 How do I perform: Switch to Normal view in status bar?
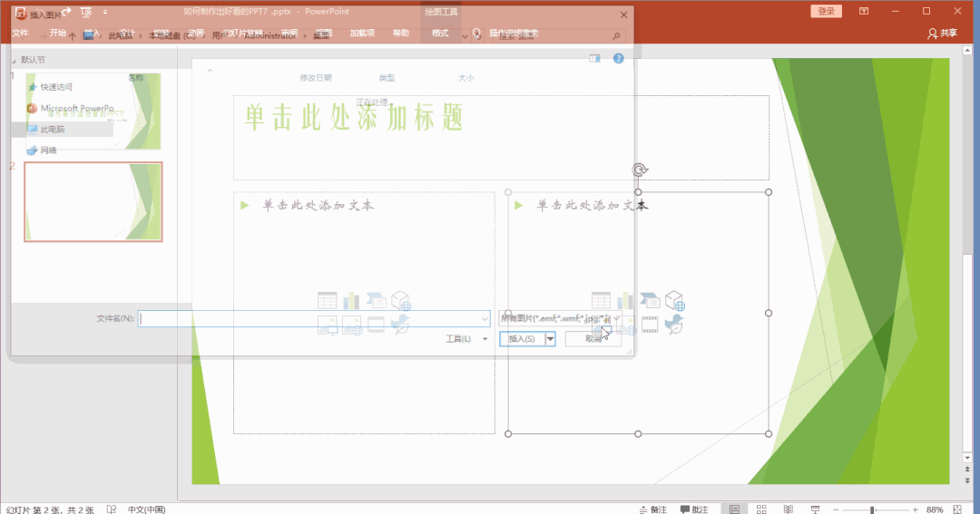[x=734, y=509]
